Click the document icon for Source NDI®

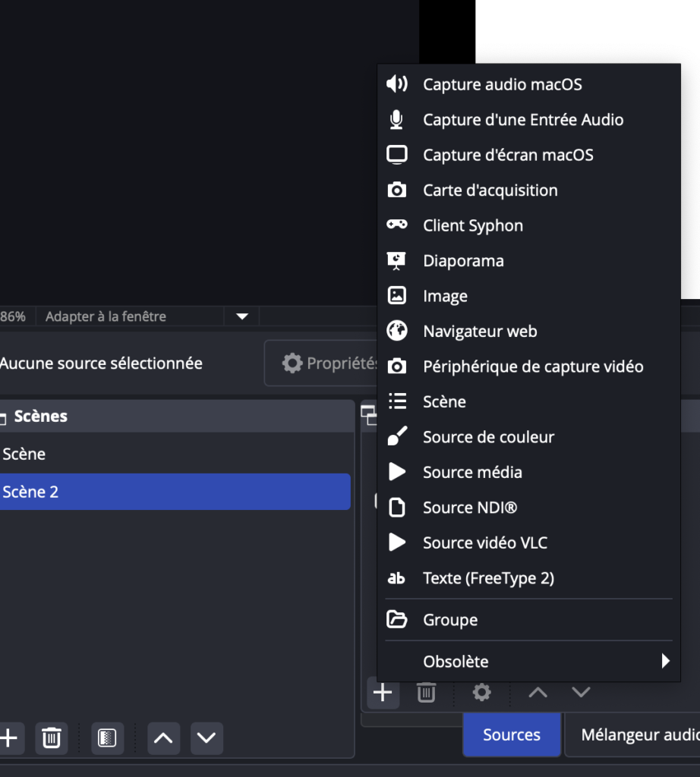pos(396,508)
